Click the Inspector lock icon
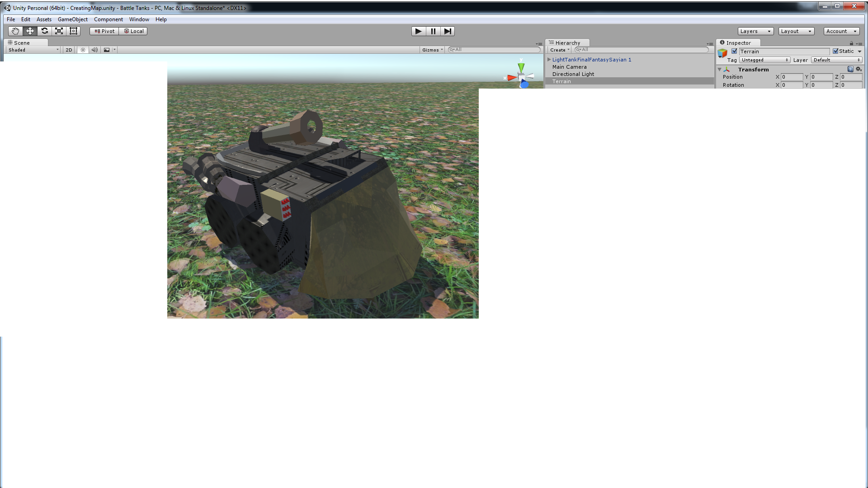868x488 pixels. pyautogui.click(x=851, y=43)
